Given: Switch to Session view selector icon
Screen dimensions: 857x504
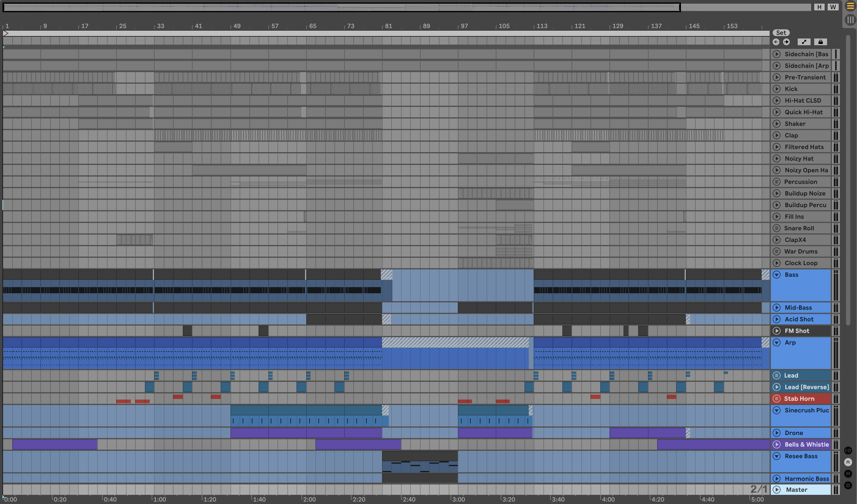Looking at the screenshot, I should pos(850,20).
